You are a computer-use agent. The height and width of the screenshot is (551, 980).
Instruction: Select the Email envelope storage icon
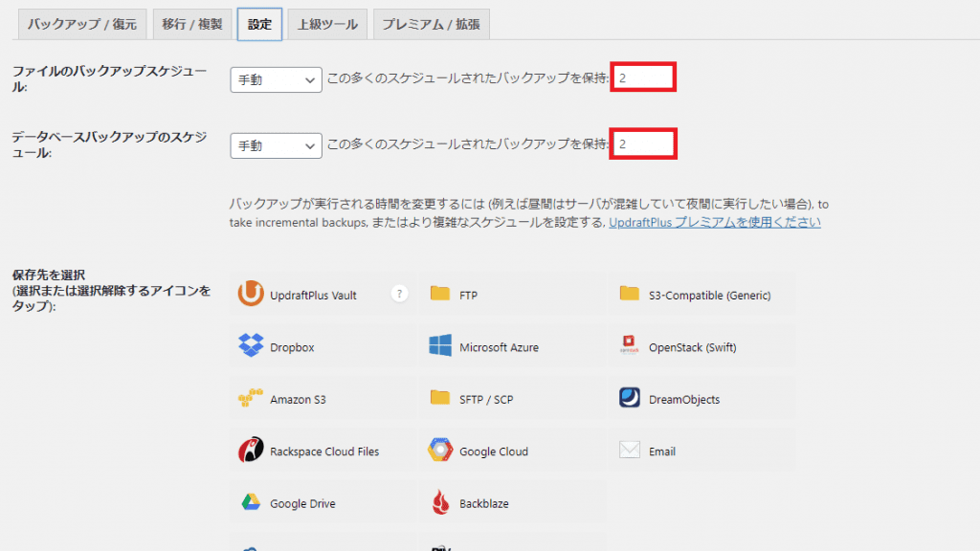(630, 451)
